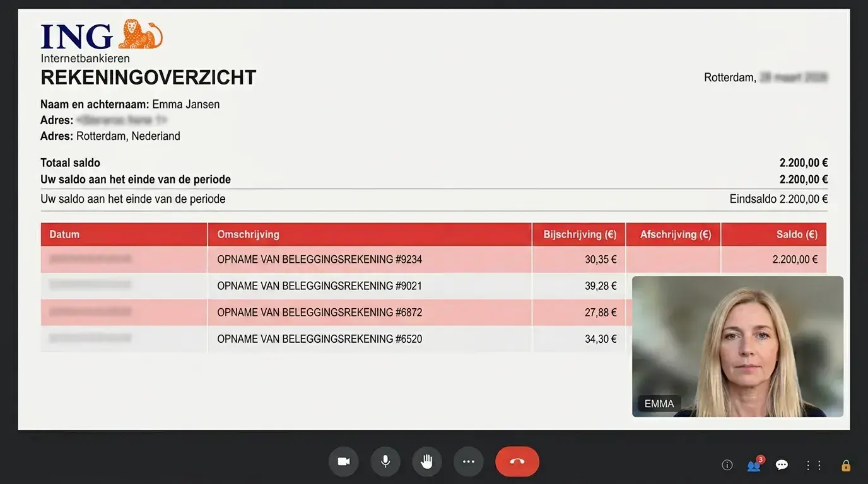Select the BELEGGINGSREKENING #6520 transaction row
The width and height of the screenshot is (868, 484).
click(336, 339)
